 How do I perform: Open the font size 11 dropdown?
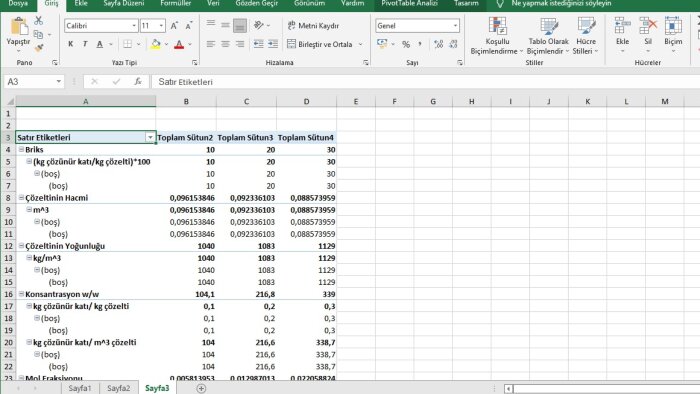(x=162, y=26)
